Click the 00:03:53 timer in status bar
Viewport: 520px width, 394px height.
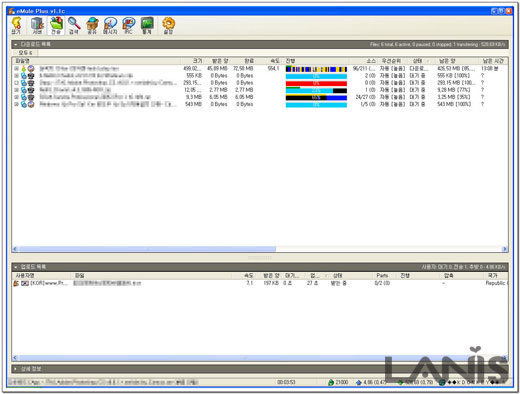point(286,382)
